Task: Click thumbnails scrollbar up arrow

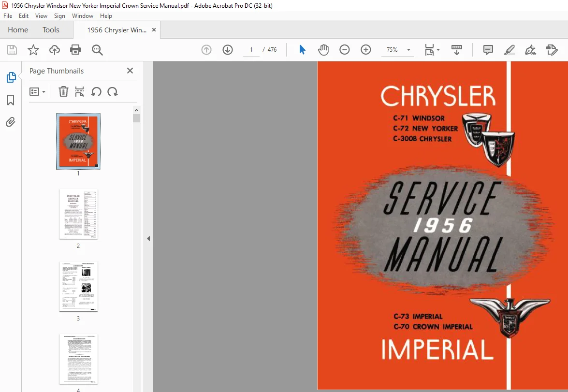Action: pos(137,110)
